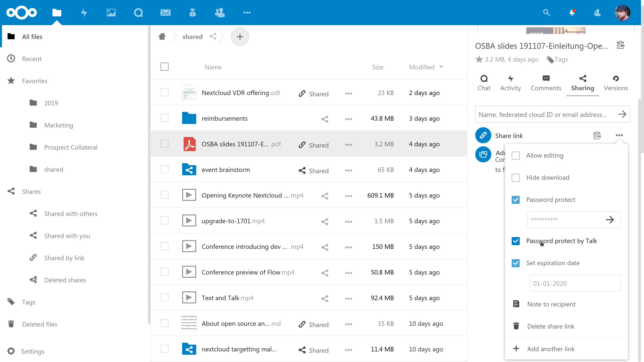Open the search magnifier in the top bar
This screenshot has height=362, width=644.
[546, 13]
